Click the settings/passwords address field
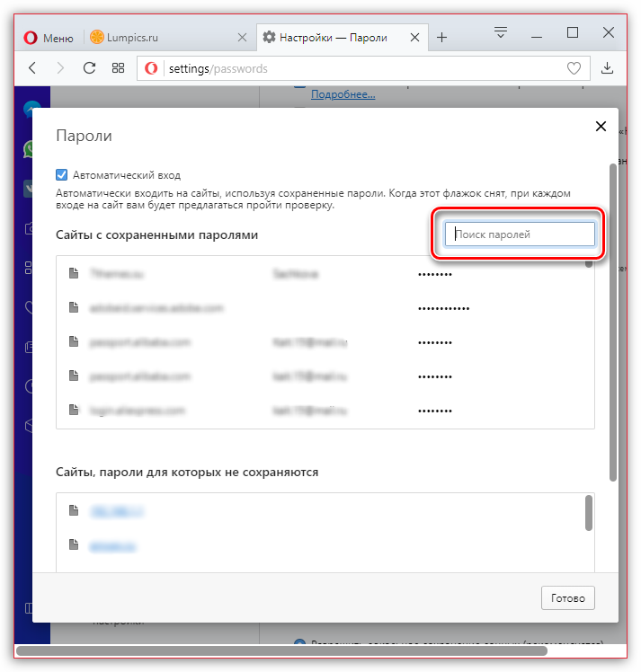The width and height of the screenshot is (641, 672). (364, 68)
